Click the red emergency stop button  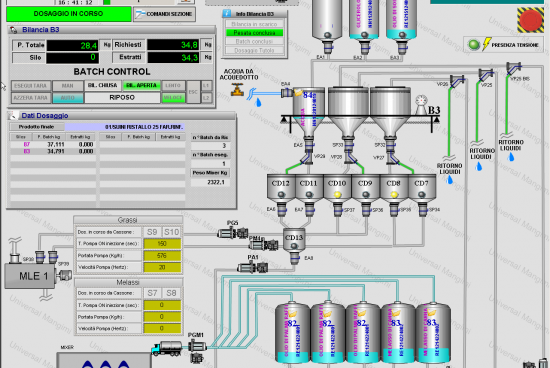point(530,20)
